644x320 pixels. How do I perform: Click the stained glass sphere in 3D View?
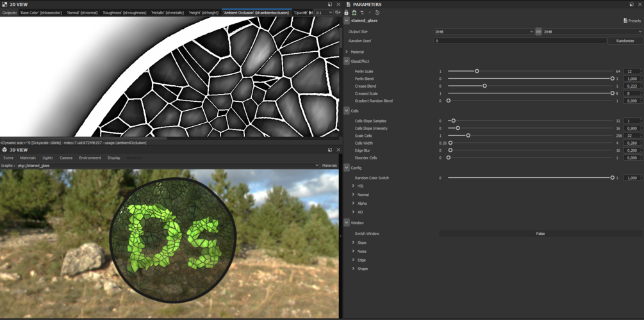(173, 241)
